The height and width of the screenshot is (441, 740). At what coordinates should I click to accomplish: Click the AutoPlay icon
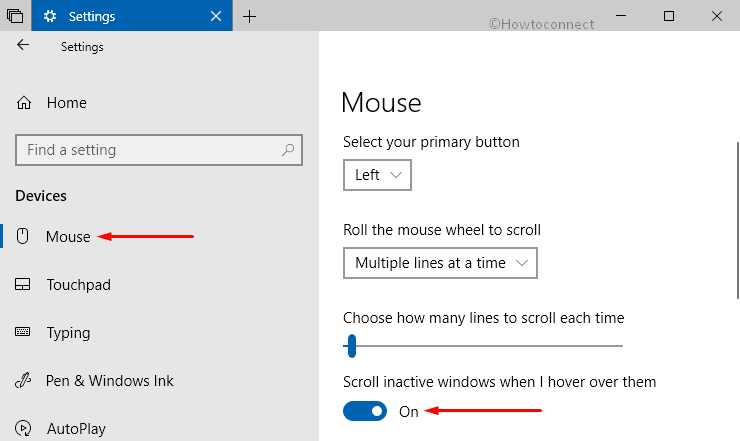23,428
